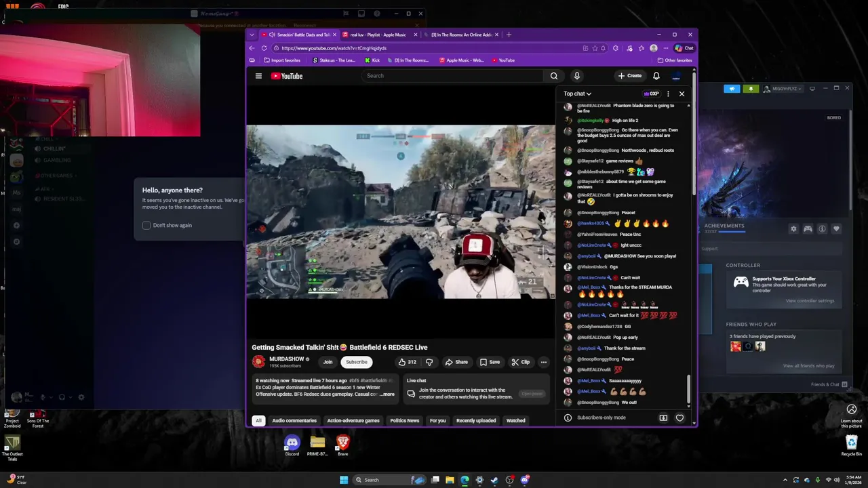Screen dimensions: 868x488
Task: Send a heart reaction in live chat
Action: pos(679,418)
